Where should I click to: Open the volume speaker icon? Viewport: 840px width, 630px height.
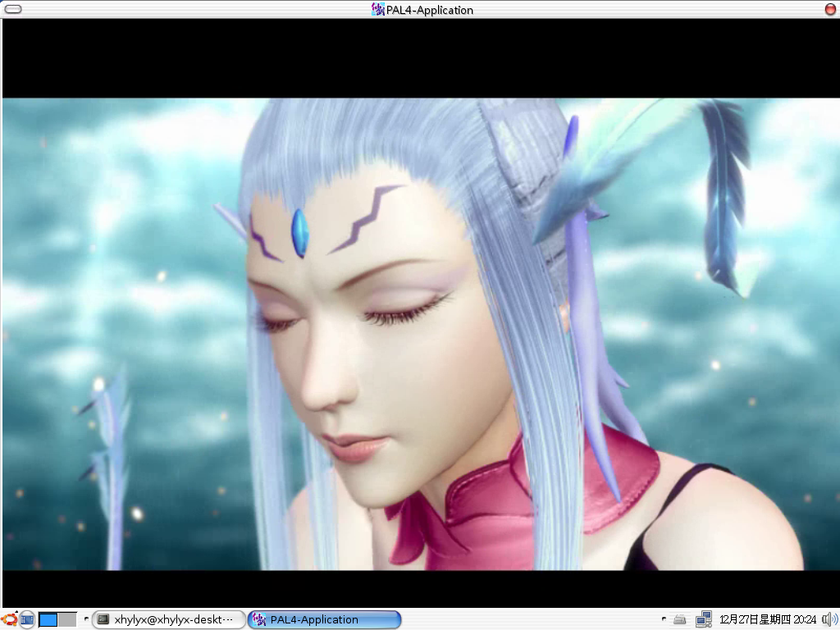point(830,620)
